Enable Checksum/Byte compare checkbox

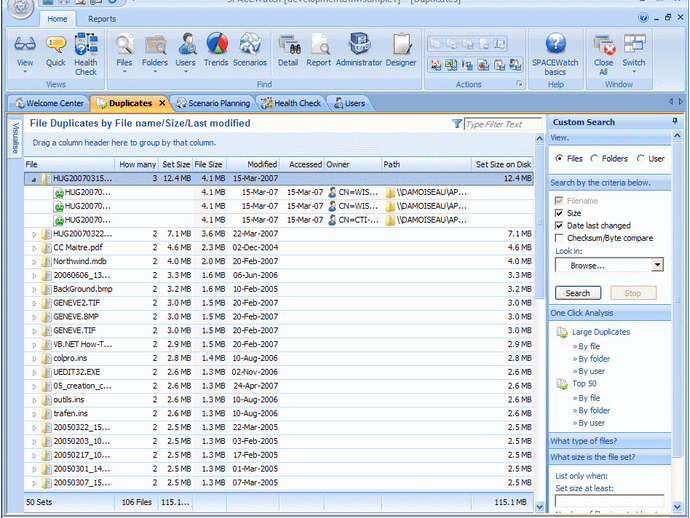point(559,238)
